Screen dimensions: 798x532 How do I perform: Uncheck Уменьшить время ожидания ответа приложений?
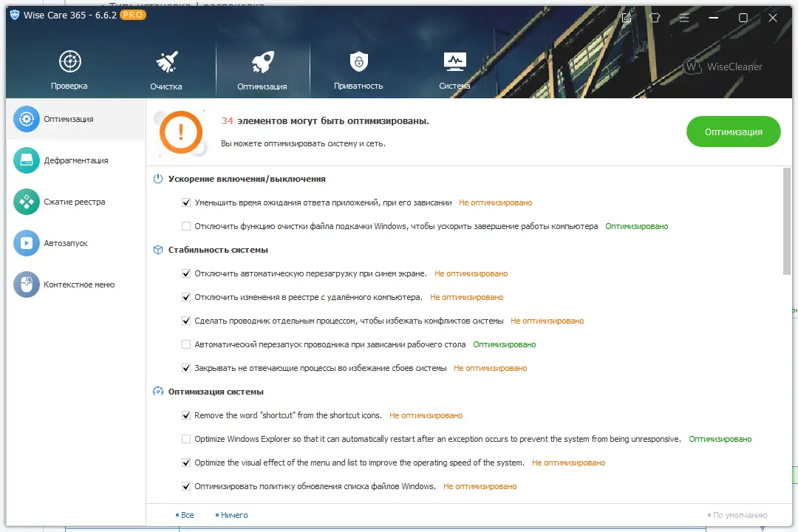[x=186, y=202]
